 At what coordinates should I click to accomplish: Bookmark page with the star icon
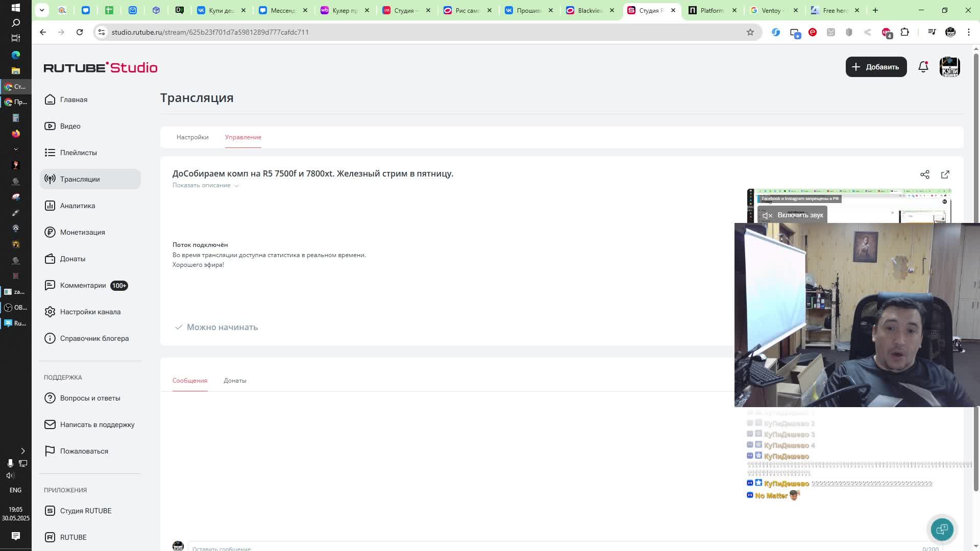(x=750, y=32)
